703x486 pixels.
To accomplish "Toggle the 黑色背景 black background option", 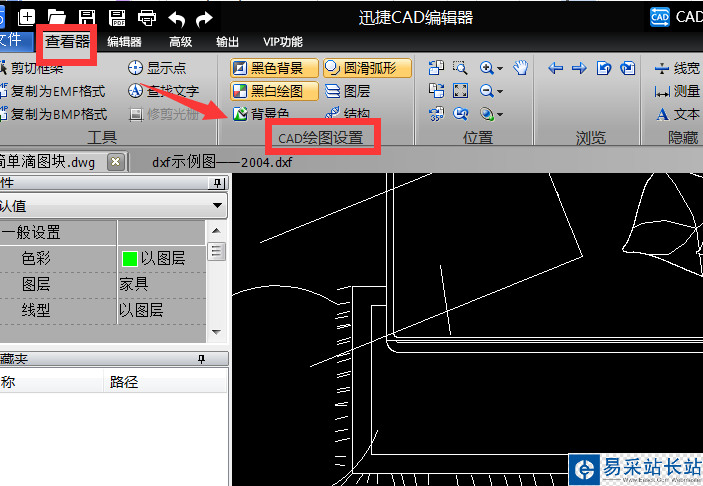I will [x=274, y=68].
